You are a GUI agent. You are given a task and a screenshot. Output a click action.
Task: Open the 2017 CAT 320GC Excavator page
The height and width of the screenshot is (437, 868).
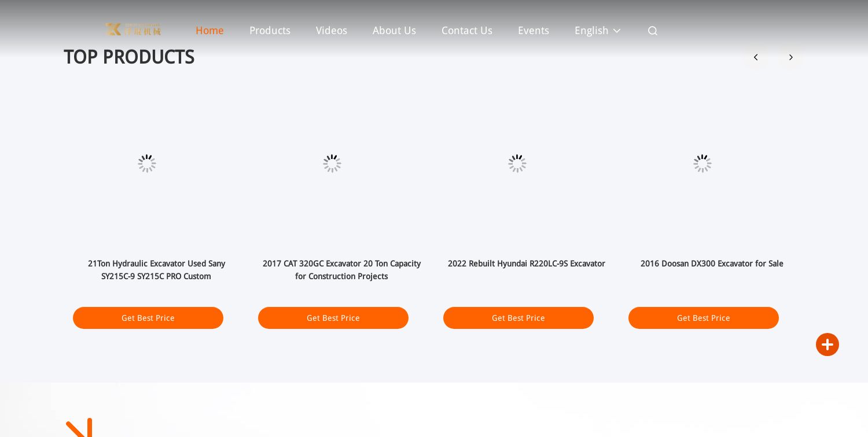click(341, 270)
